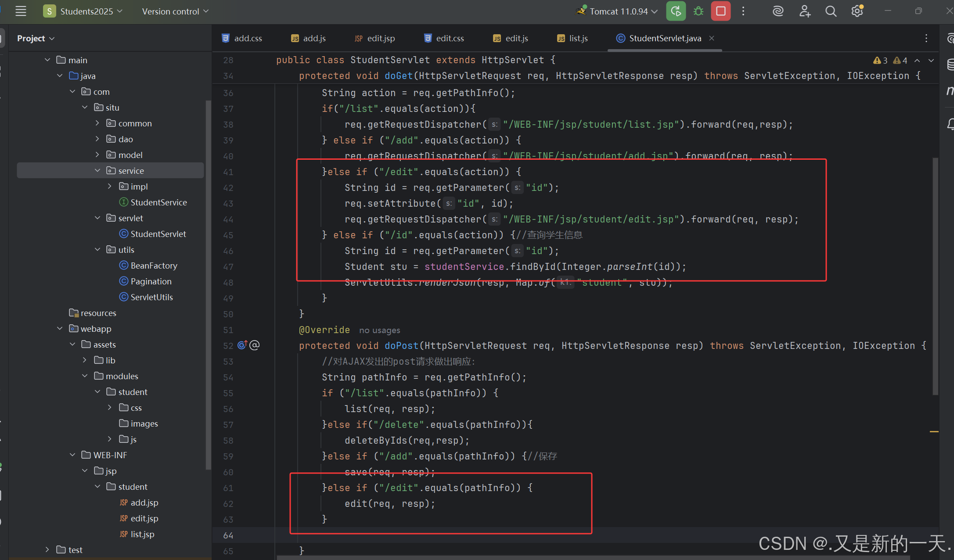Image resolution: width=954 pixels, height=560 pixels.
Task: Switch to add.css tab
Action: [x=242, y=39]
